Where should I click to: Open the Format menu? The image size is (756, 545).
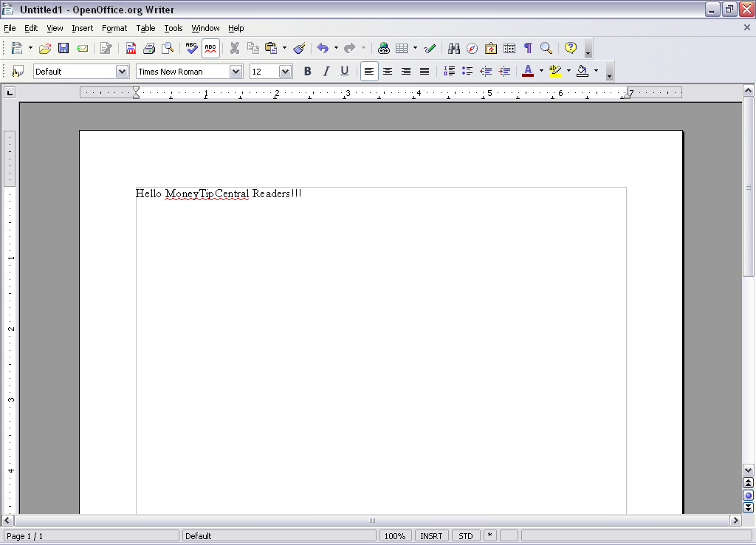coord(114,28)
